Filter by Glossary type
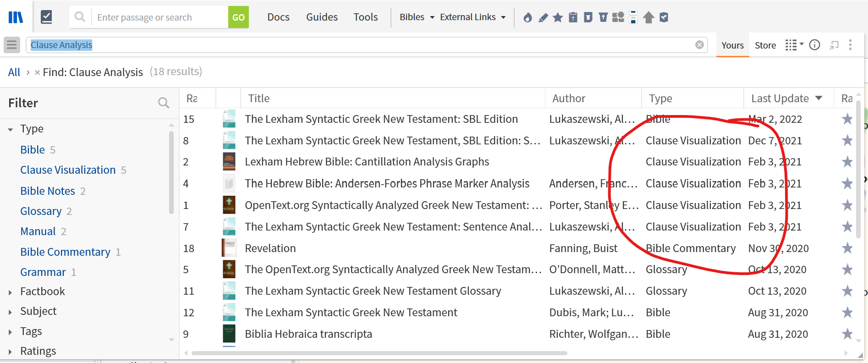The image size is (868, 363). pos(41,211)
